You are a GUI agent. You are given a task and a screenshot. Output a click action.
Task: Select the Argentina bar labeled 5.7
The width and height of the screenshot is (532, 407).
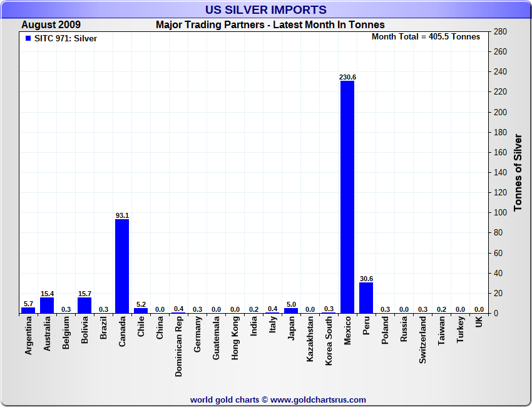point(28,310)
